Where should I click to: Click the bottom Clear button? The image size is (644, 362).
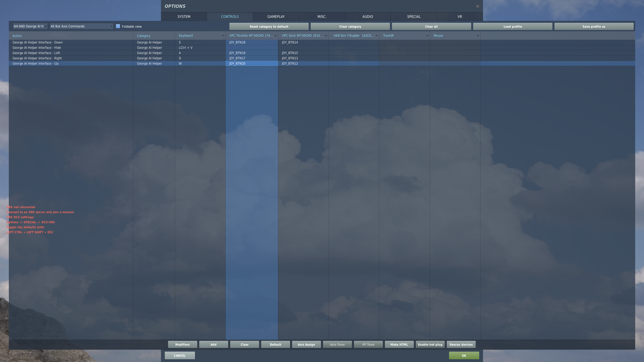[x=245, y=344]
